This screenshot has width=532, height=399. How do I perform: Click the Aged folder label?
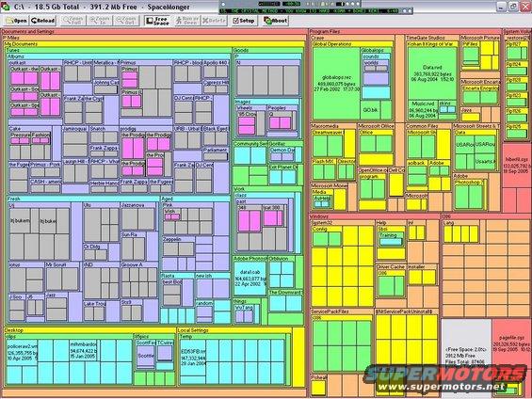(x=168, y=199)
